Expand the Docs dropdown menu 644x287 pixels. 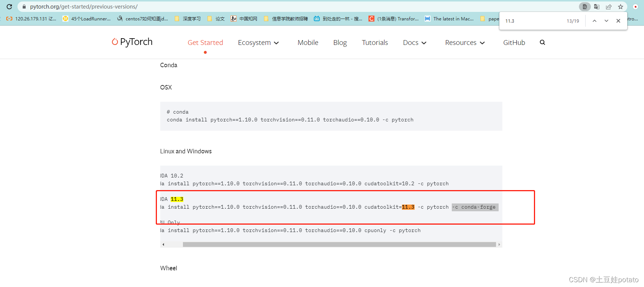point(415,42)
